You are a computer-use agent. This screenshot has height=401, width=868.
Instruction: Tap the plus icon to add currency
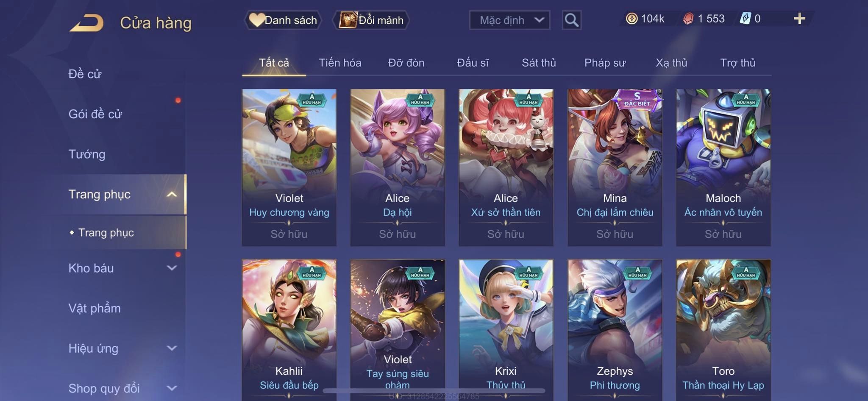[x=799, y=19]
